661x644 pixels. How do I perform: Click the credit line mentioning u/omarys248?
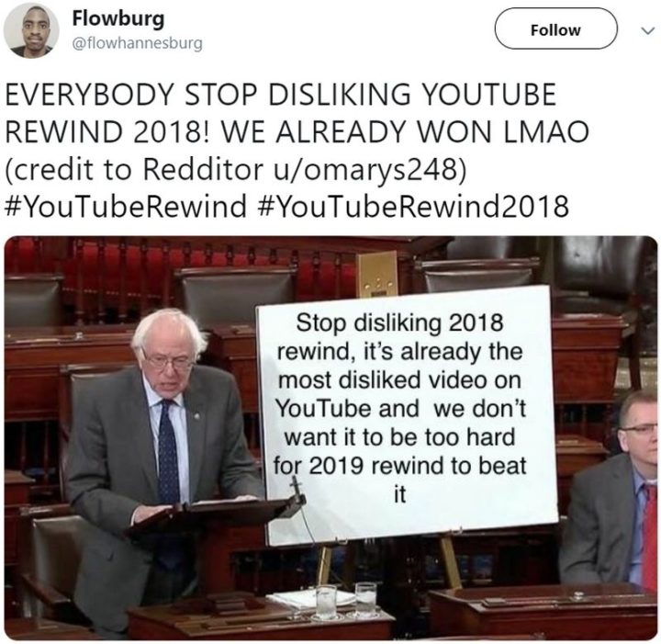(x=236, y=169)
